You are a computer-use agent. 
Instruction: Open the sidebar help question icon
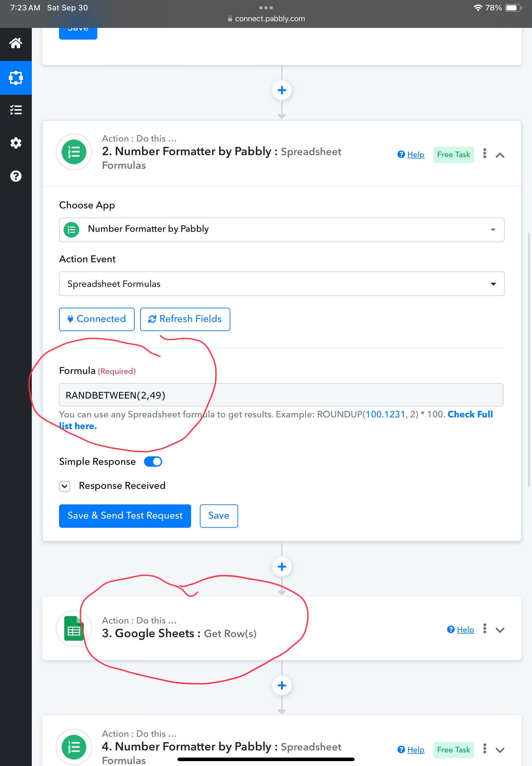point(16,176)
